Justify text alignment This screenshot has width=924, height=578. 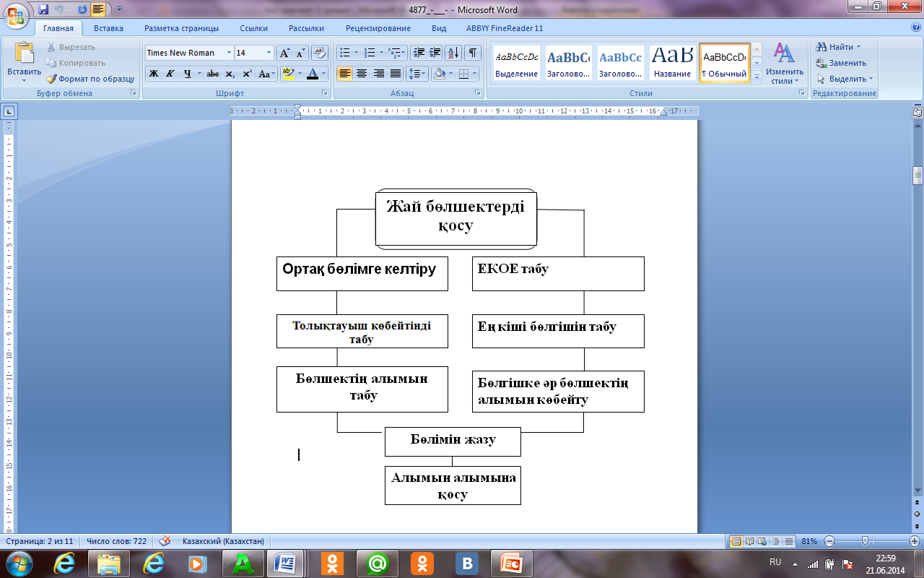395,74
